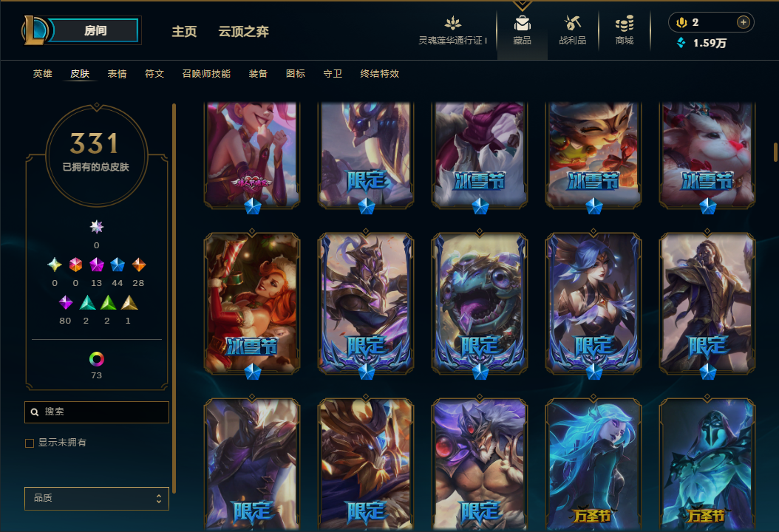779x532 pixels.
Task: Go to 主页 home page
Action: [x=184, y=31]
